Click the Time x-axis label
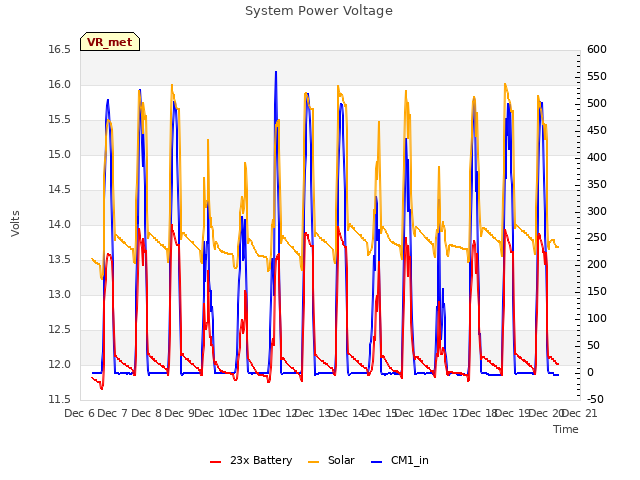640x480 pixels. coord(566,429)
